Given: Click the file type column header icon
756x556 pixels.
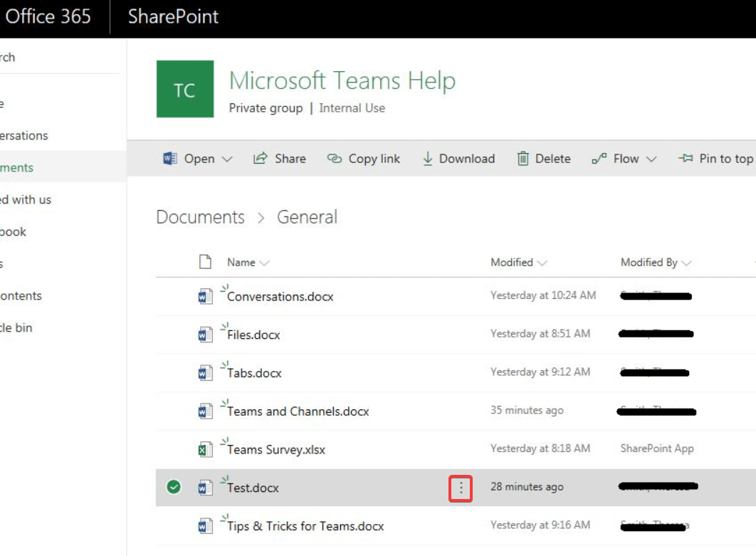Looking at the screenshot, I should pyautogui.click(x=206, y=262).
